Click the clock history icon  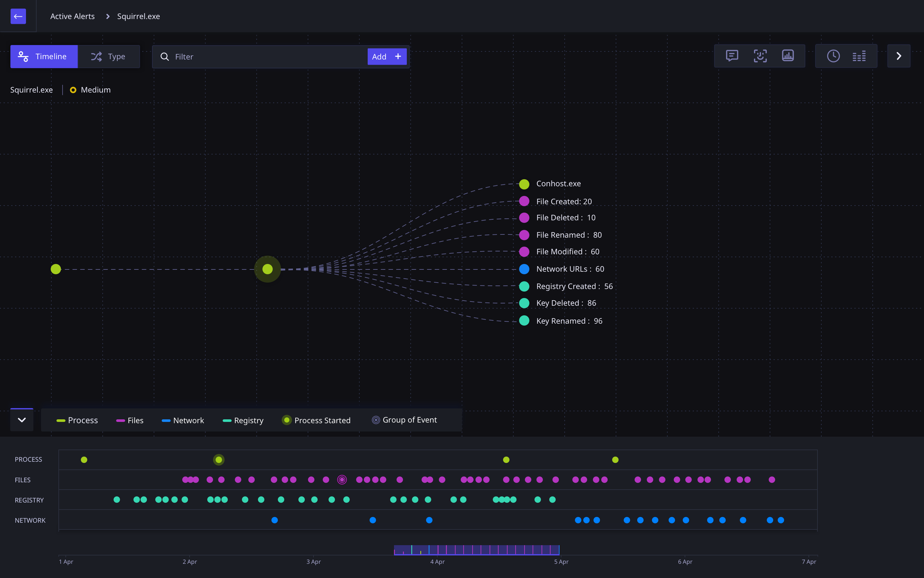(833, 56)
